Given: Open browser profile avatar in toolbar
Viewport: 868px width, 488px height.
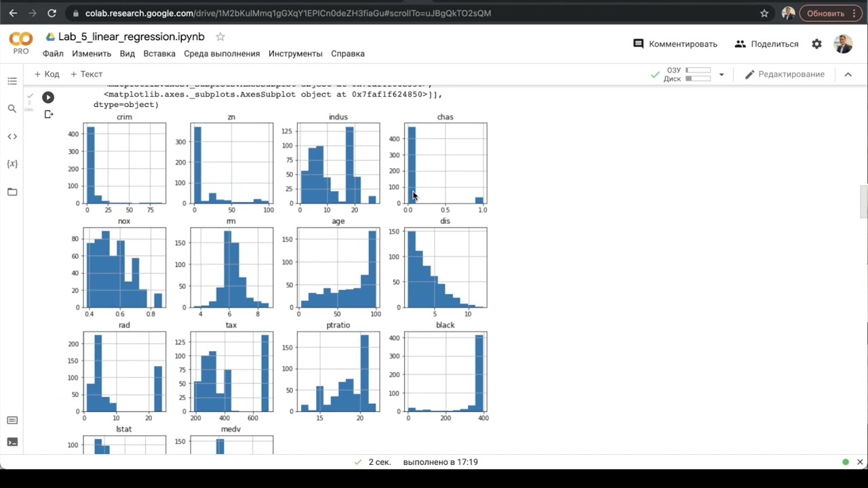Looking at the screenshot, I should 788,13.
